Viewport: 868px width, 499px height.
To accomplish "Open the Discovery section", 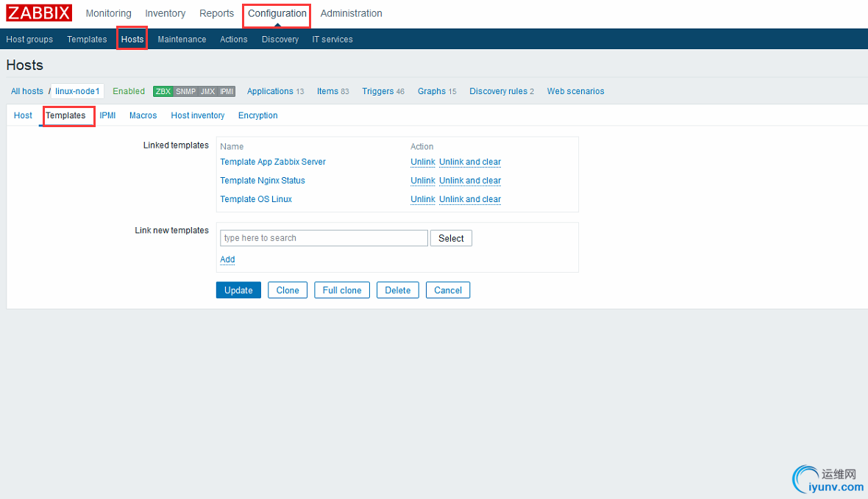I will click(x=280, y=39).
